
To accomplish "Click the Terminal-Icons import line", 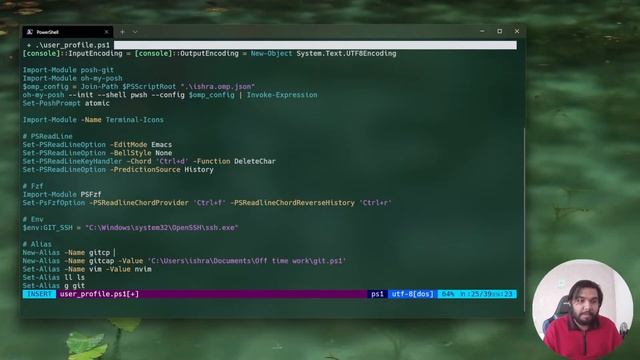I will pos(93,120).
